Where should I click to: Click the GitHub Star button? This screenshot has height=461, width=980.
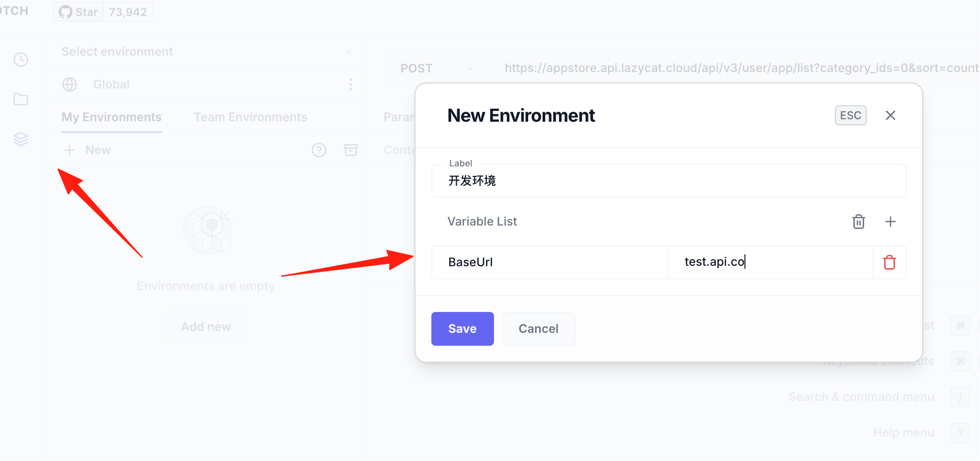coord(79,12)
